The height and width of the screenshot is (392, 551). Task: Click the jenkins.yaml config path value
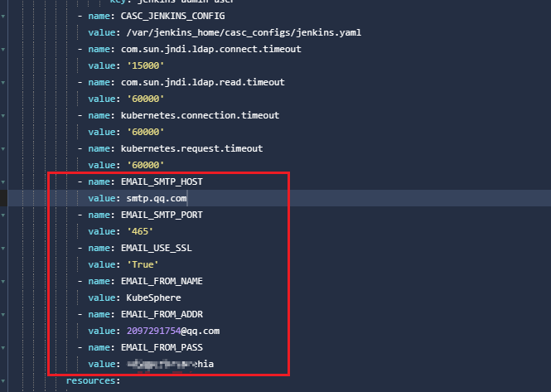pyautogui.click(x=243, y=32)
